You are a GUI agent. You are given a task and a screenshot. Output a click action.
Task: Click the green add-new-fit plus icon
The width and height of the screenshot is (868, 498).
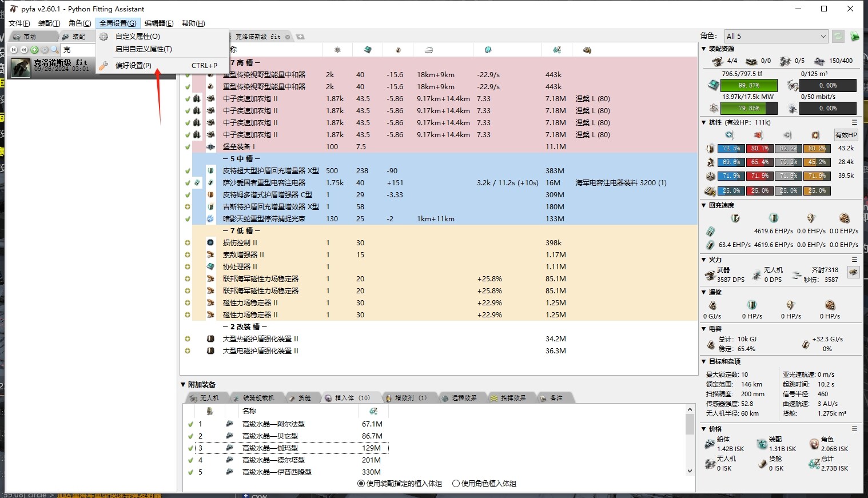pyautogui.click(x=34, y=50)
